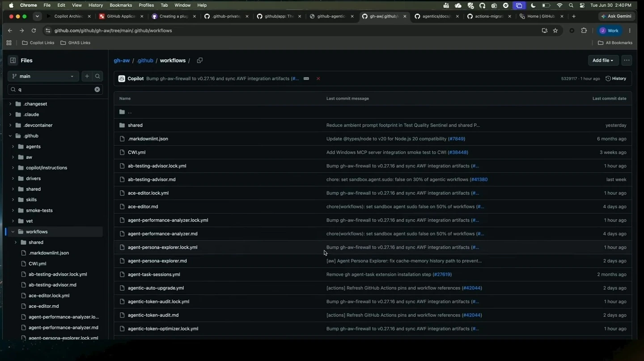The width and height of the screenshot is (644, 361).
Task: Show failed checks via the red X icon
Action: pyautogui.click(x=318, y=79)
